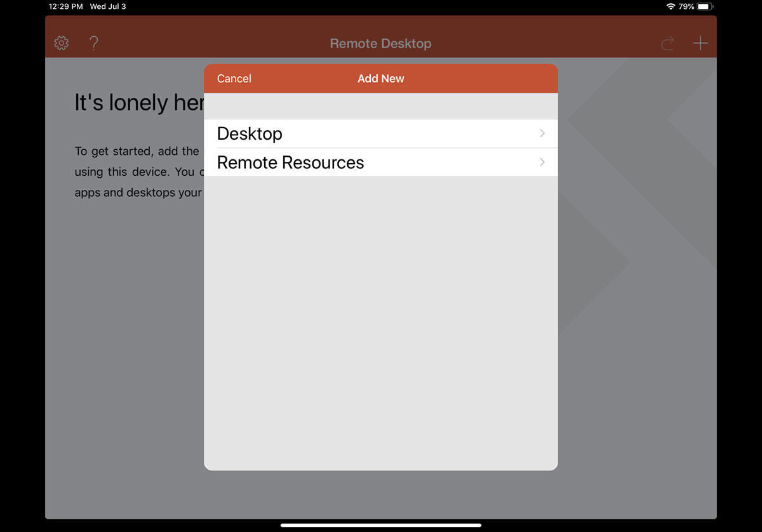
Task: Tap the plus icon to add a connection
Action: (700, 43)
